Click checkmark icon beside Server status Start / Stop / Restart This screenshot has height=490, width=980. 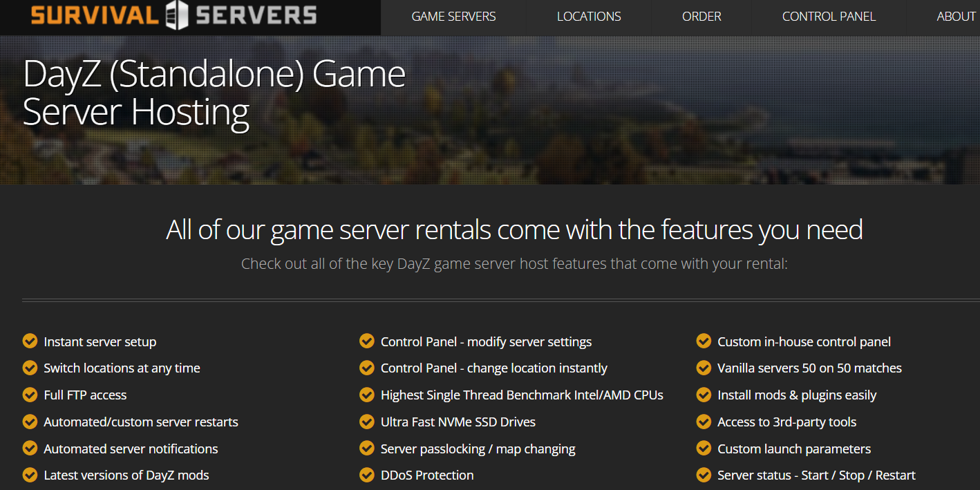point(704,475)
